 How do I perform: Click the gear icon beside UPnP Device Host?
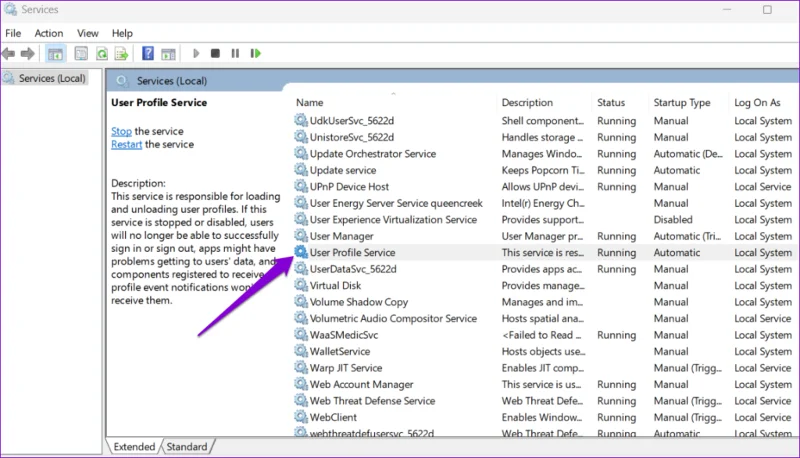(301, 186)
